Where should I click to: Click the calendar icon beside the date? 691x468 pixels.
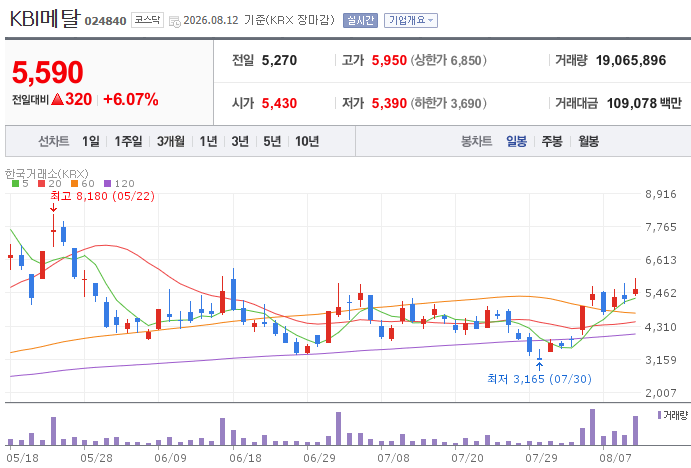(x=175, y=21)
